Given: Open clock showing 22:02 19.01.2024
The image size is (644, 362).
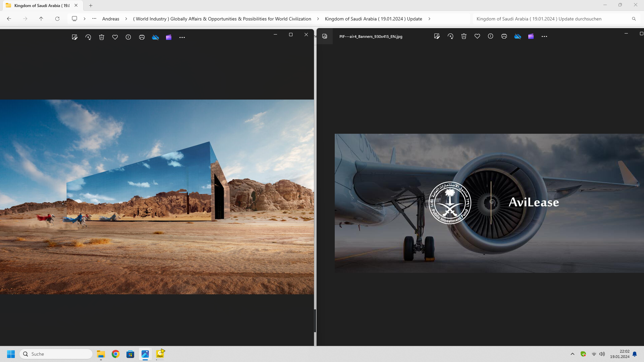Looking at the screenshot, I should tap(620, 354).
